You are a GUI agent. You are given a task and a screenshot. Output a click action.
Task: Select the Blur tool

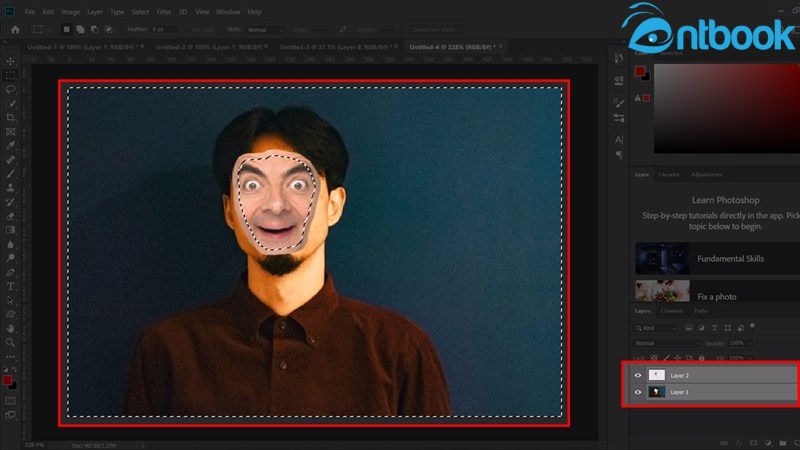point(10,244)
